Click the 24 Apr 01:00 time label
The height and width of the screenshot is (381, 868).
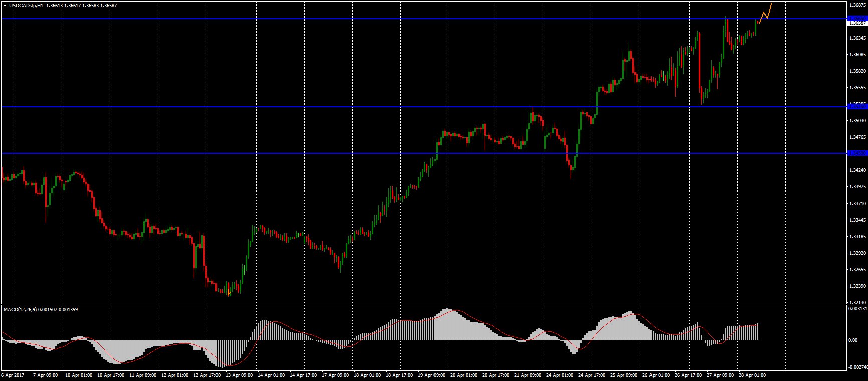(x=560, y=375)
